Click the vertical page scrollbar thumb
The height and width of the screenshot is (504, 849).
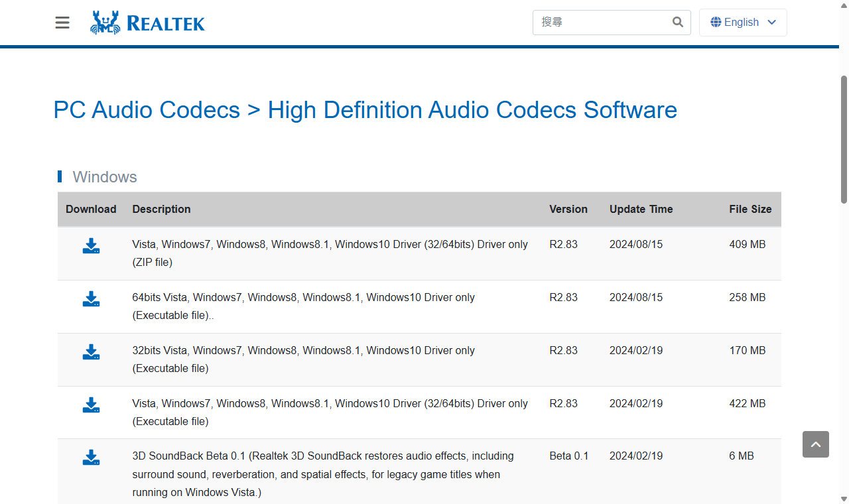click(x=844, y=139)
